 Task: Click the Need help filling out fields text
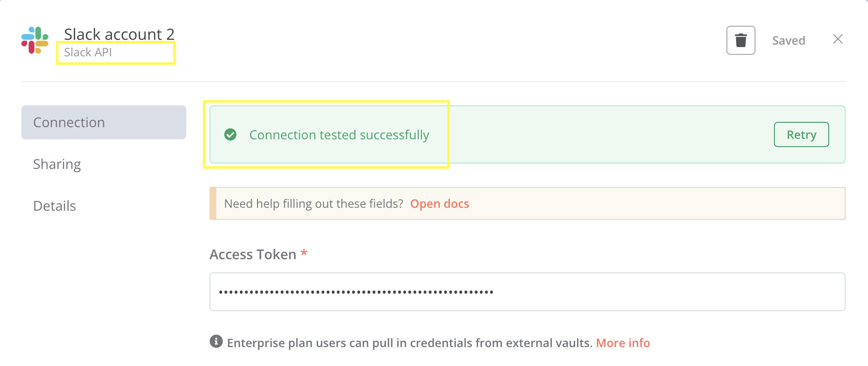313,203
